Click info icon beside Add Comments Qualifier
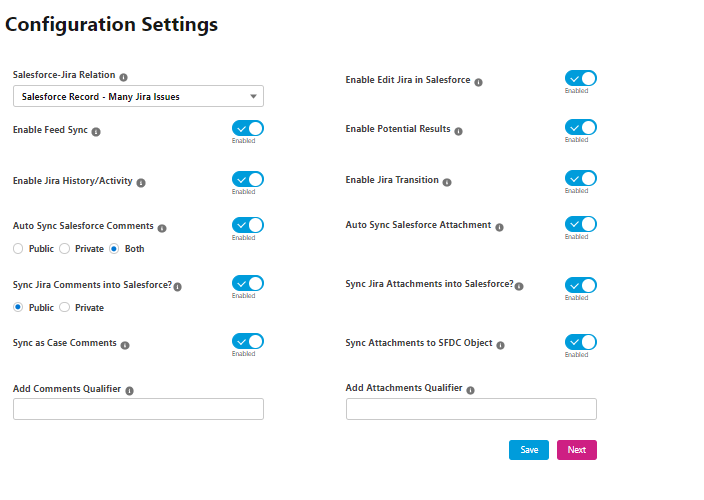This screenshot has height=500, width=704. pos(130,391)
